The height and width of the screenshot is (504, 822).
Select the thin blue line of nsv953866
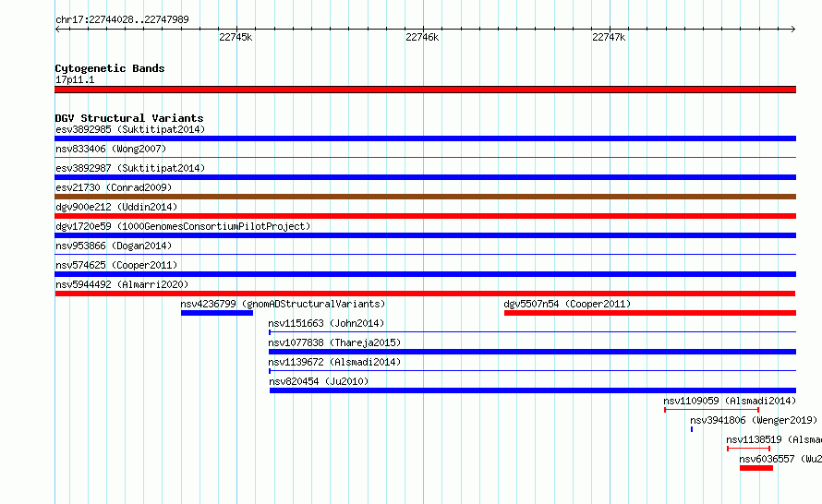425,254
